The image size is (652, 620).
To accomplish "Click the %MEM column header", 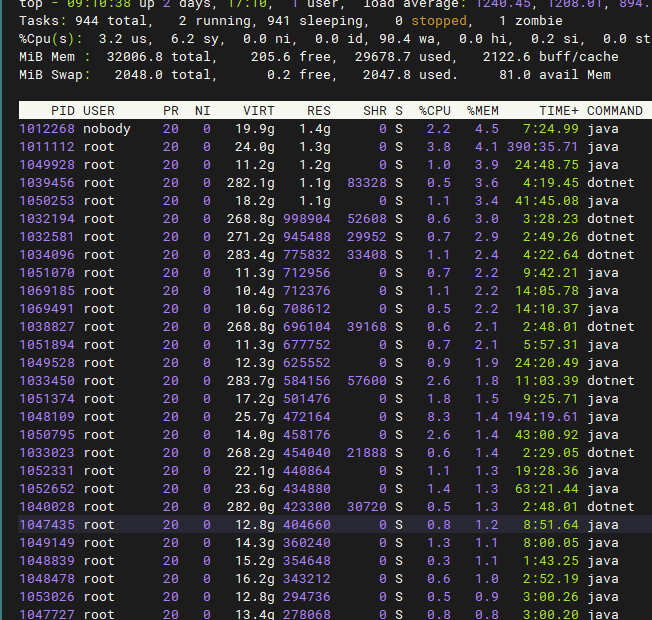I will (x=482, y=110).
